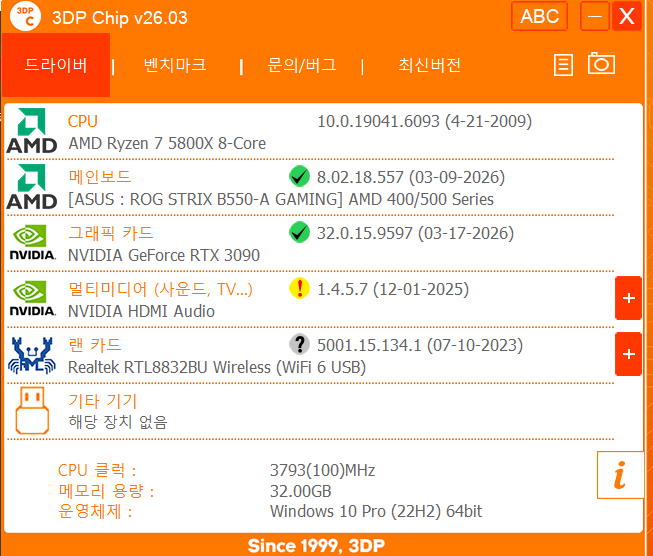Click the 메인보드 driver link

point(100,177)
